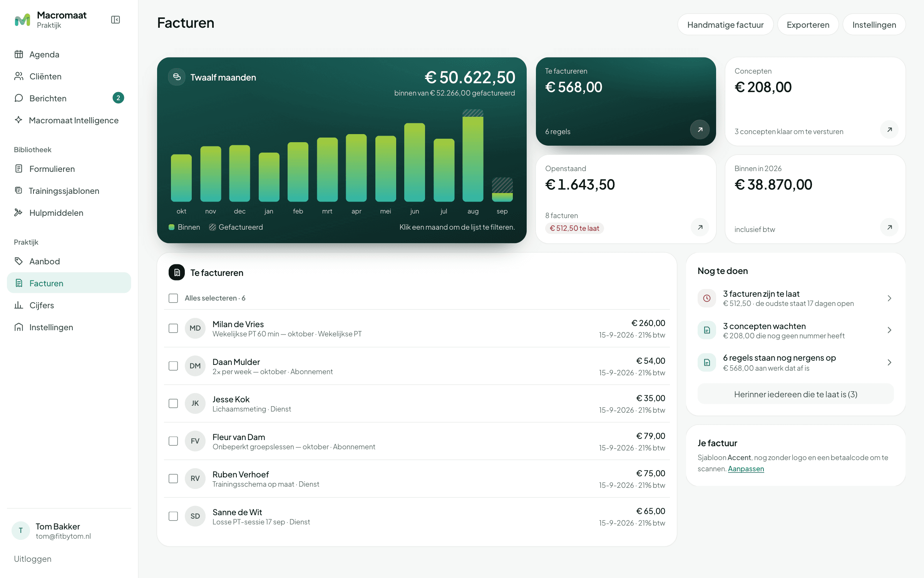Select the Milan de Vries row checkbox
Screen dimensions: 924x578
click(173, 328)
